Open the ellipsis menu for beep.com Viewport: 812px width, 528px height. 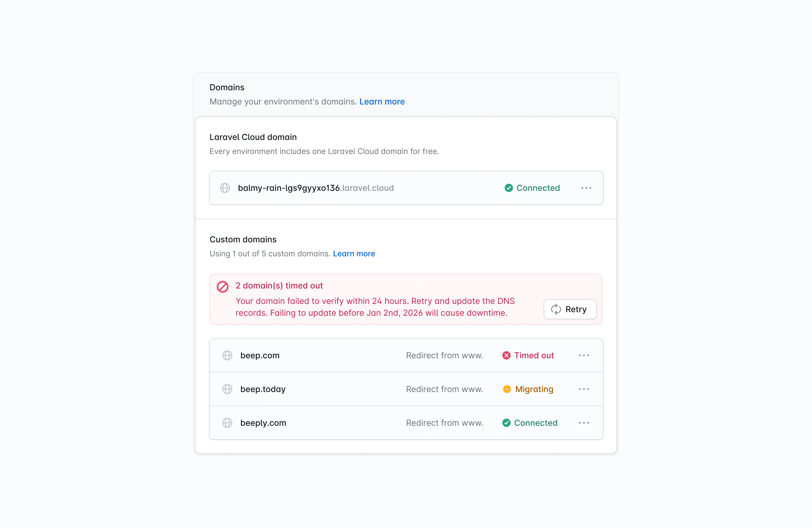point(584,355)
